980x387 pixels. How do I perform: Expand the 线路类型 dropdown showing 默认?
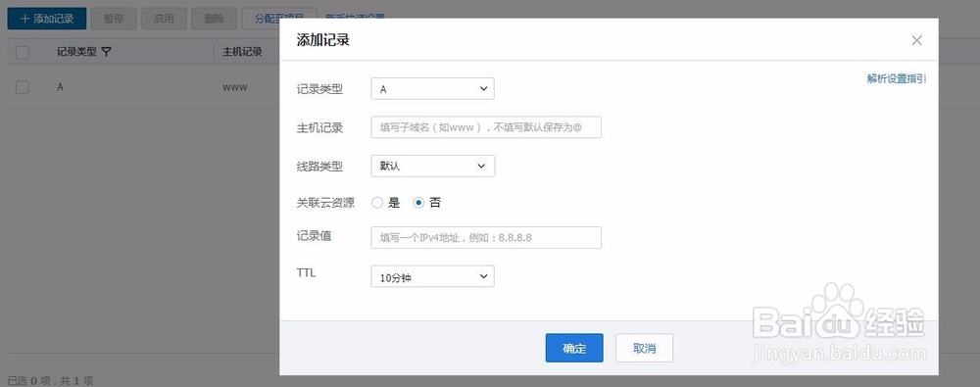432,166
